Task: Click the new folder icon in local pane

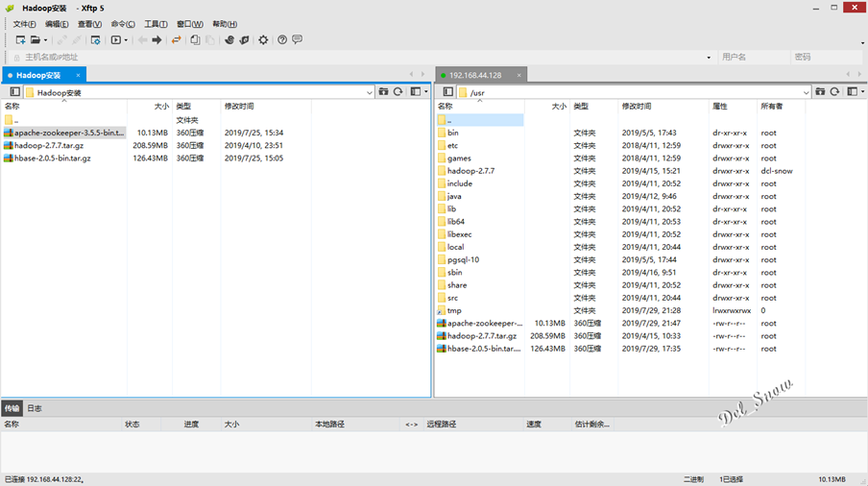Action: 383,92
